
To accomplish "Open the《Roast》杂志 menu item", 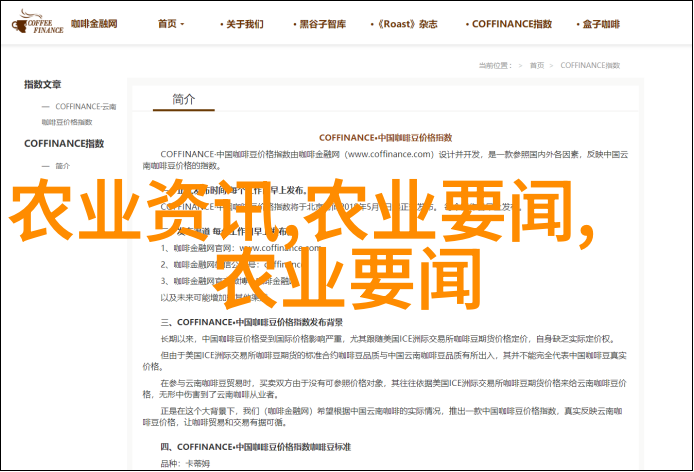I will (x=404, y=24).
